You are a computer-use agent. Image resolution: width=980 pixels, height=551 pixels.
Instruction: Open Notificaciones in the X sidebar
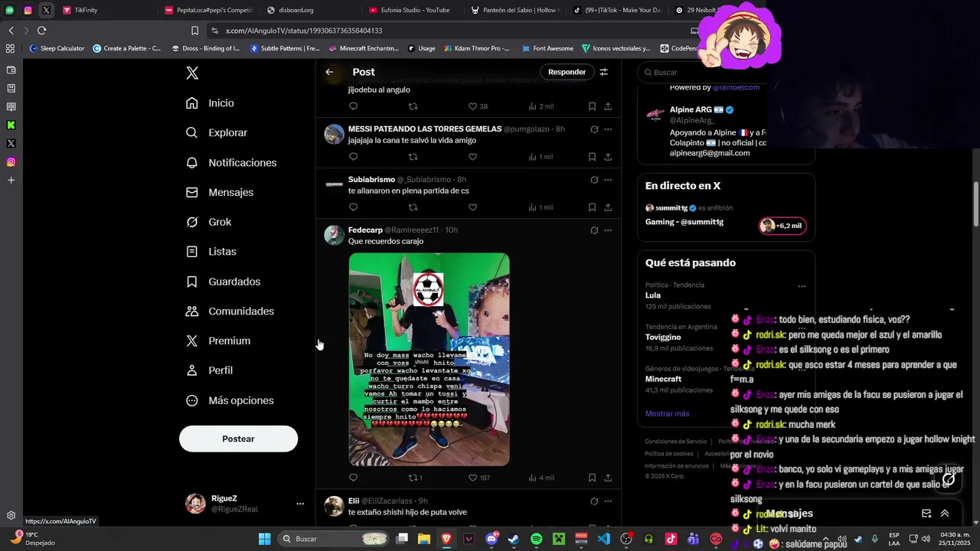(231, 162)
